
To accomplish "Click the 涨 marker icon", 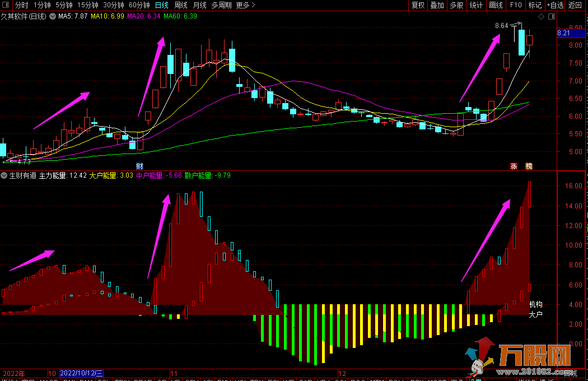I will pos(514,166).
